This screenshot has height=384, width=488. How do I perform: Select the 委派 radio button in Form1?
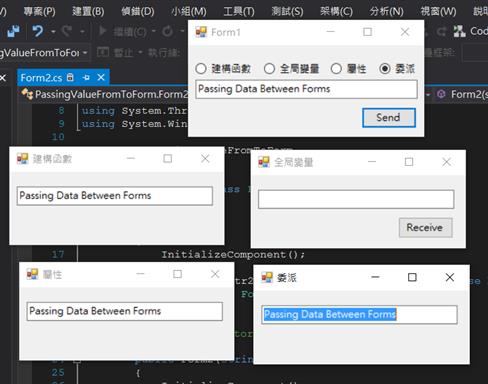tap(385, 69)
